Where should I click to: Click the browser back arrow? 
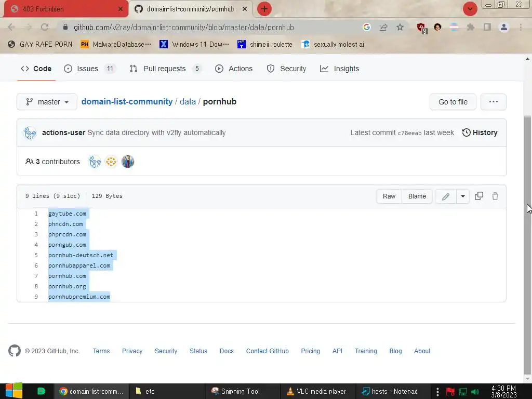11,27
